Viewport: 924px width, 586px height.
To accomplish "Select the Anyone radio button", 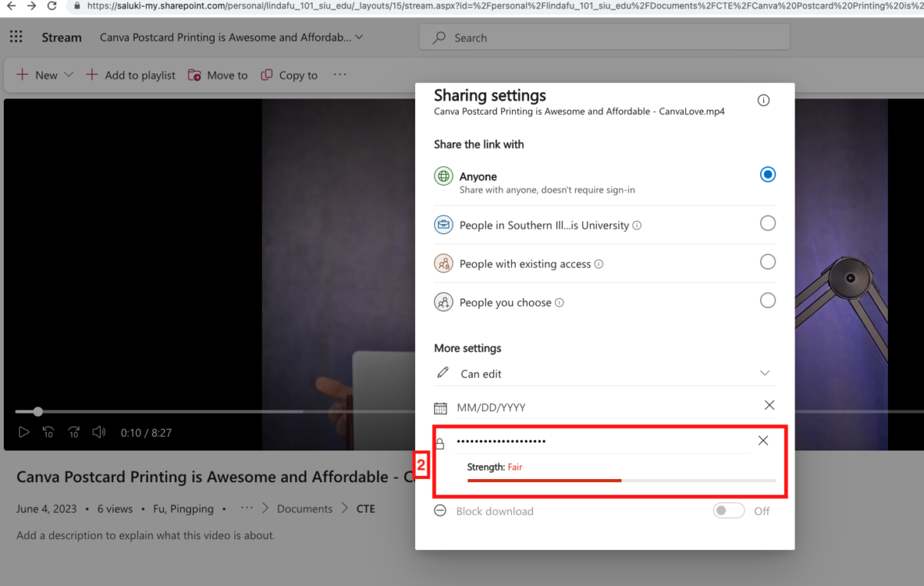I will [x=768, y=174].
